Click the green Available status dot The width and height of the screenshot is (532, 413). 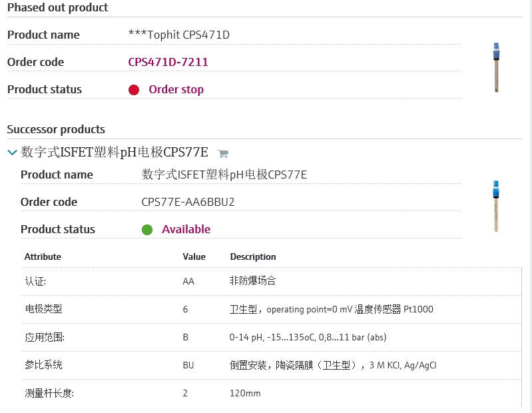147,230
